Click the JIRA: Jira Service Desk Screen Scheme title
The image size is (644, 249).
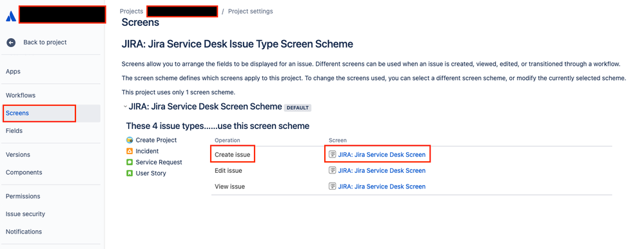pyautogui.click(x=206, y=107)
